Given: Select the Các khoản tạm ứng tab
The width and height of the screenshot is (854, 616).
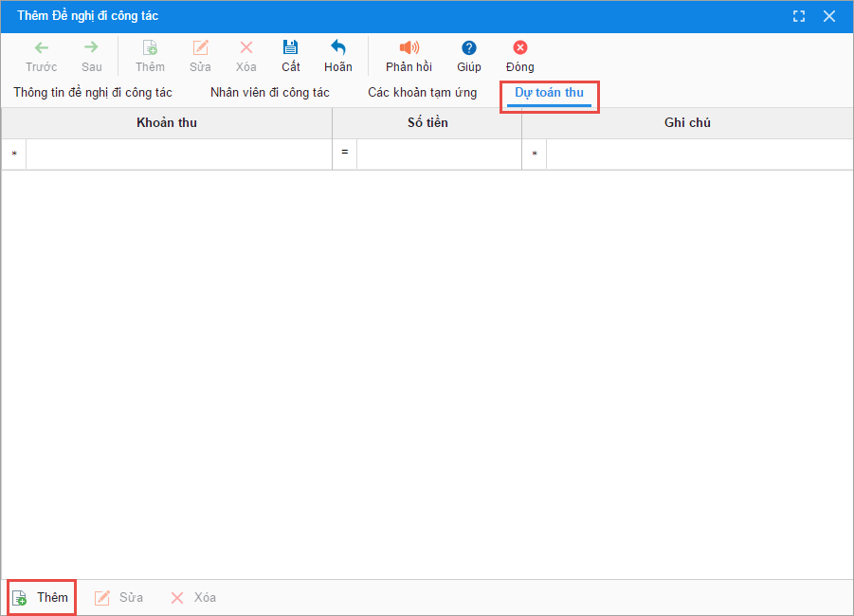Looking at the screenshot, I should [x=423, y=93].
